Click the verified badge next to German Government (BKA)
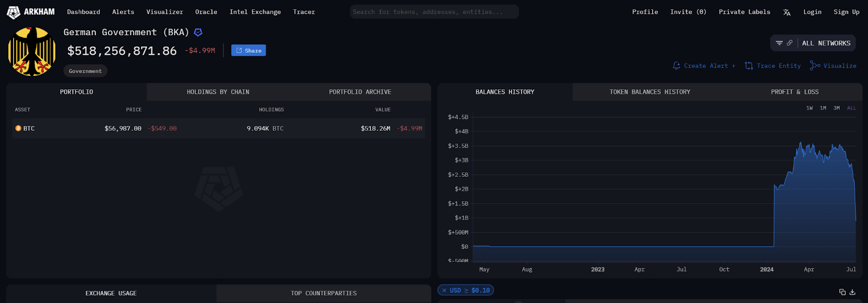Viewport: 868px width, 303px height. pyautogui.click(x=198, y=33)
